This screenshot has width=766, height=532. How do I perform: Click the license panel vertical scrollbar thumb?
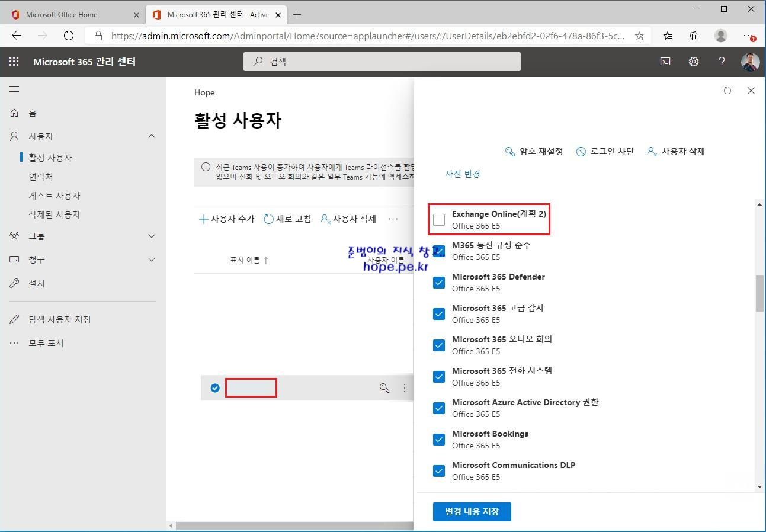[x=759, y=293]
